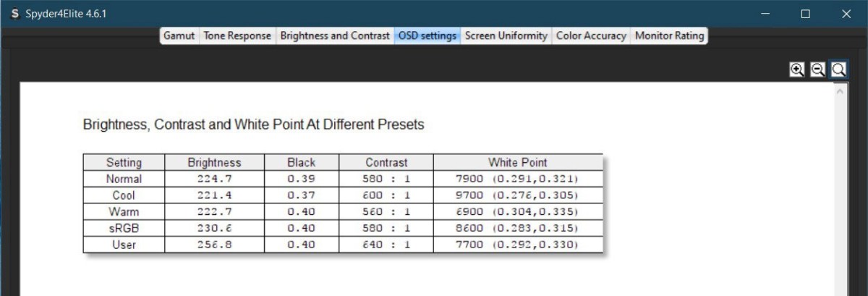Select the OSD settings tab
The width and height of the screenshot is (868, 296).
[427, 35]
